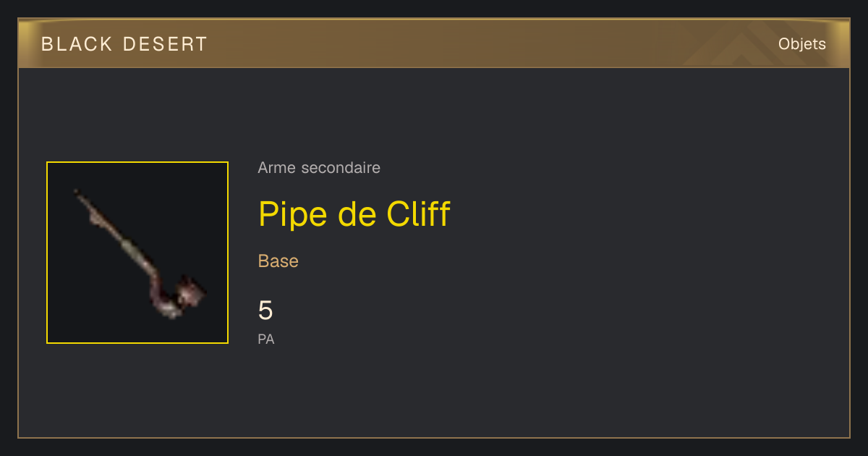Click the Base grade label
Screen dimensions: 868x456
click(x=278, y=261)
